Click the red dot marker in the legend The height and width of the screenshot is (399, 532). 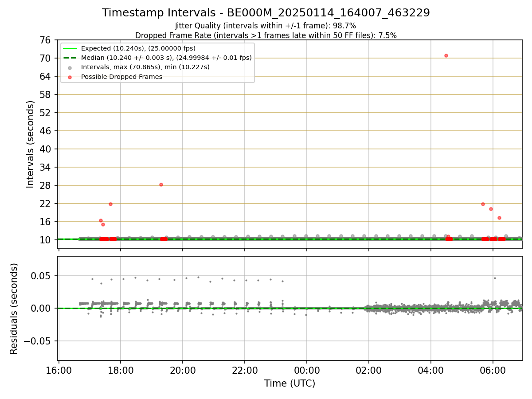(70, 77)
